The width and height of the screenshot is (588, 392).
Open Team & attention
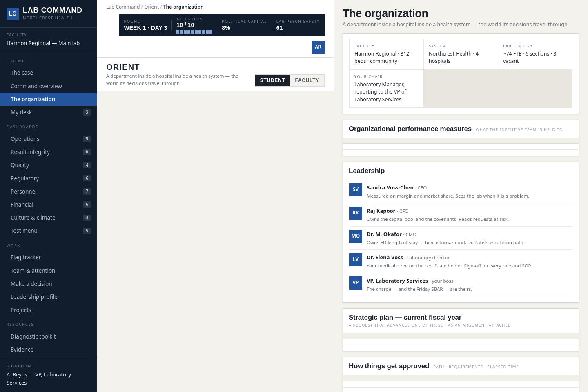click(49, 271)
